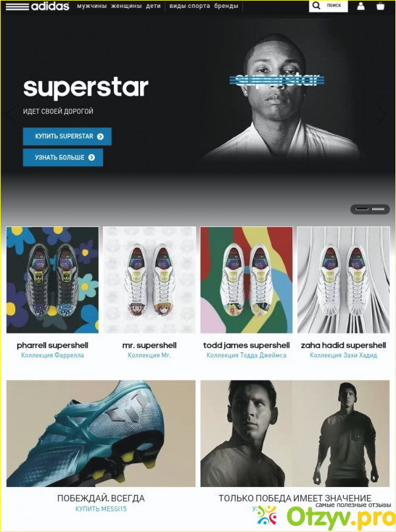Open the shopping bag icon
Screen dimensions: 396x532
click(x=380, y=5)
